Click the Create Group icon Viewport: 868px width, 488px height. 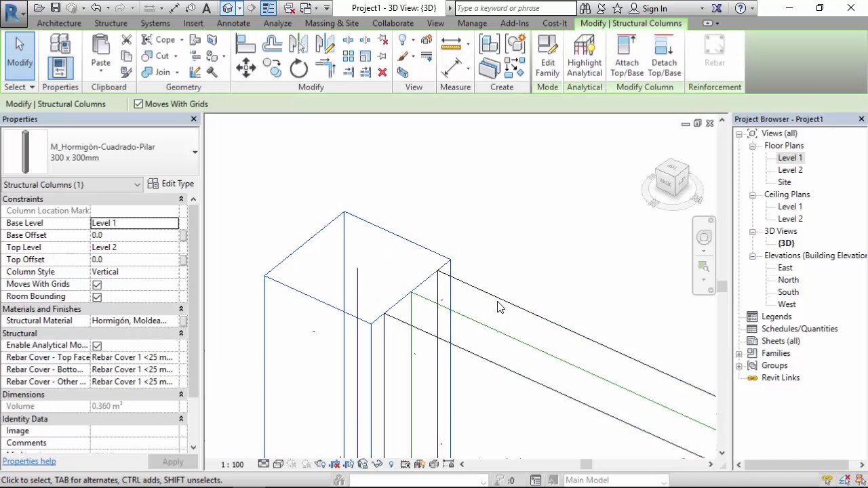pyautogui.click(x=516, y=44)
